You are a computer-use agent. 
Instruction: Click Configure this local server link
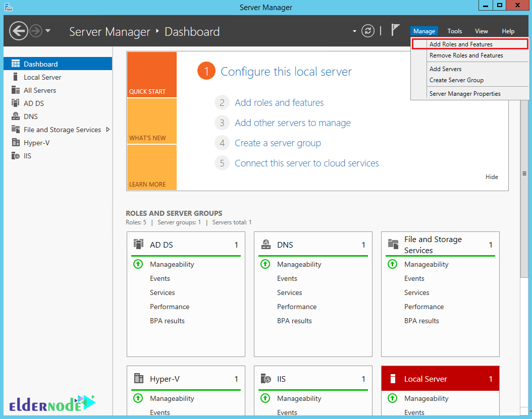[x=286, y=72]
